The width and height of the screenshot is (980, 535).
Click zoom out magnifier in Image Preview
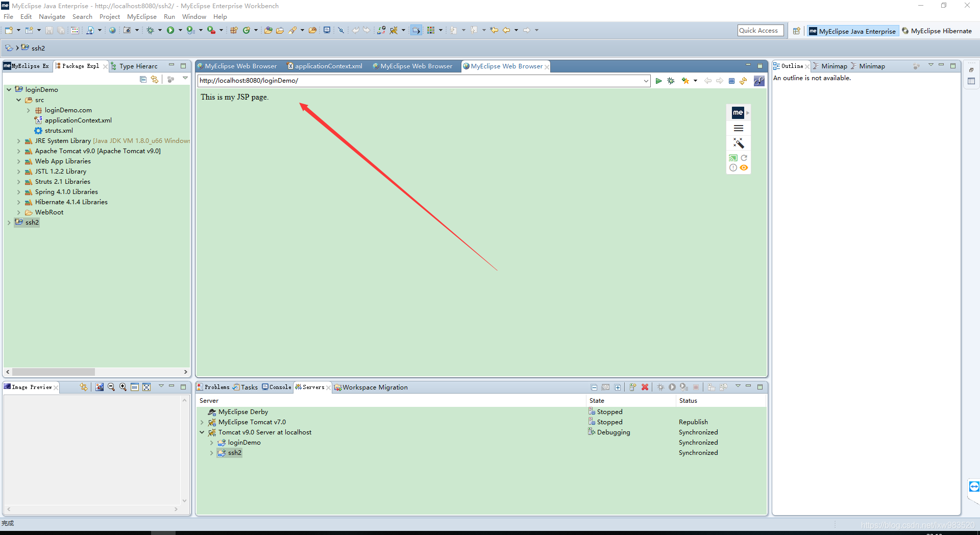(x=111, y=387)
